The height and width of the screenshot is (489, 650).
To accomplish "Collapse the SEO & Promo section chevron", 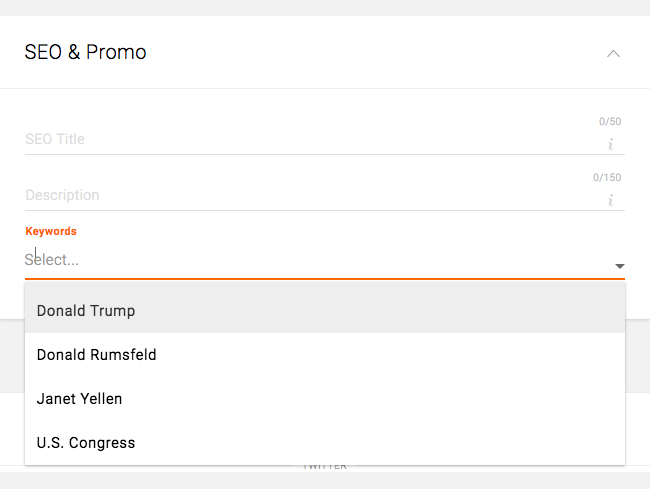I will pyautogui.click(x=613, y=53).
